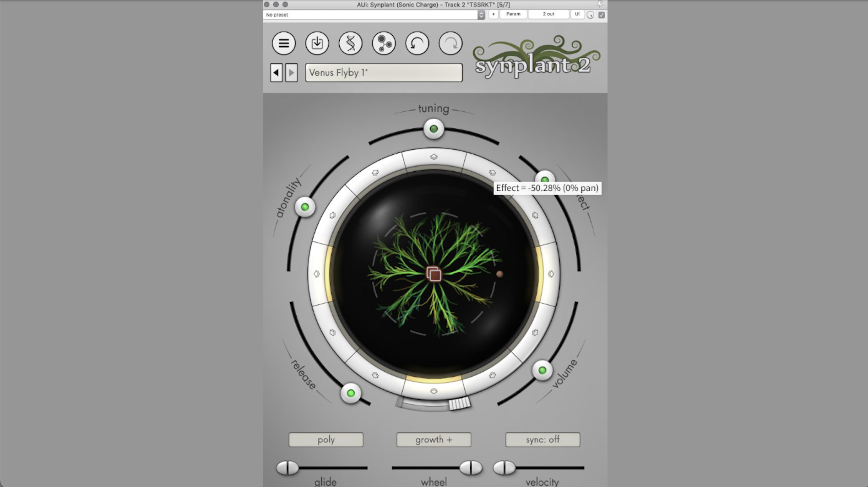Click the velocity slider handle
Screen dimensions: 868x487
pyautogui.click(x=504, y=468)
